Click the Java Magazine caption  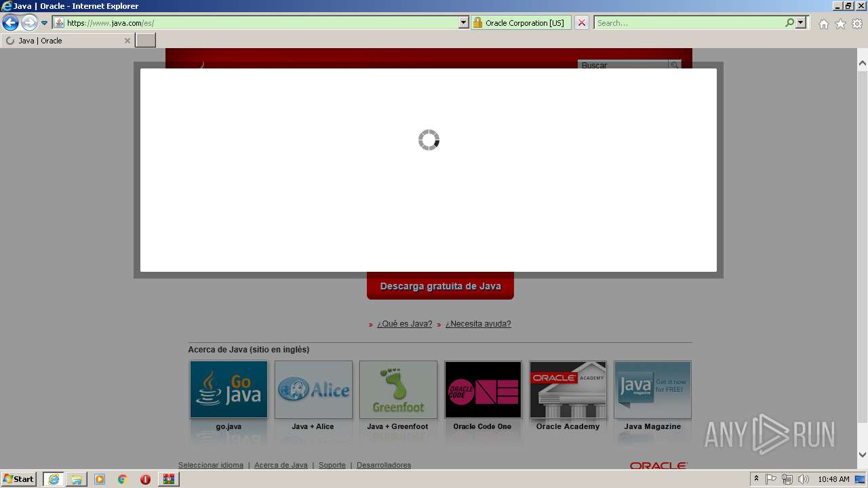coord(652,426)
